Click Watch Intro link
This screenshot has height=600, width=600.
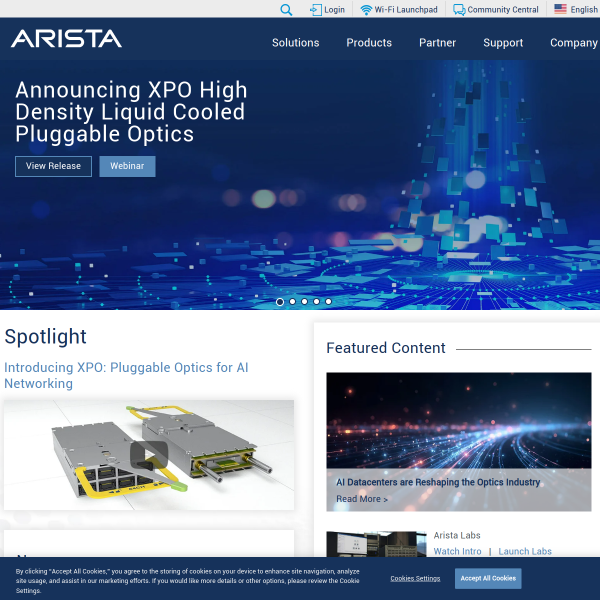[x=457, y=551]
